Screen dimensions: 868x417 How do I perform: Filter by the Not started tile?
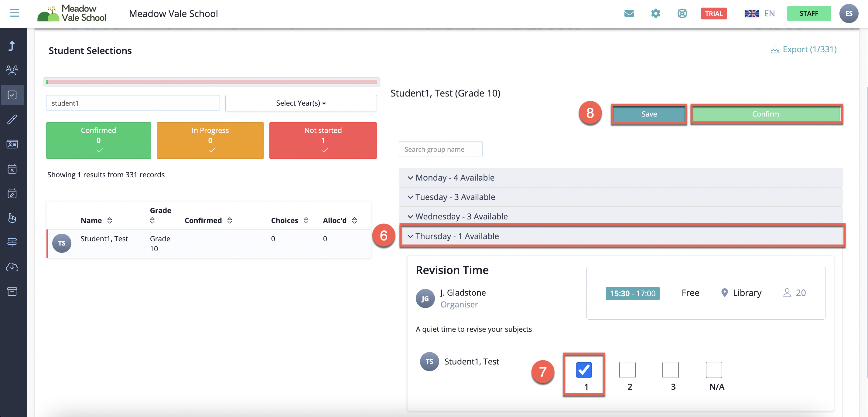(323, 140)
